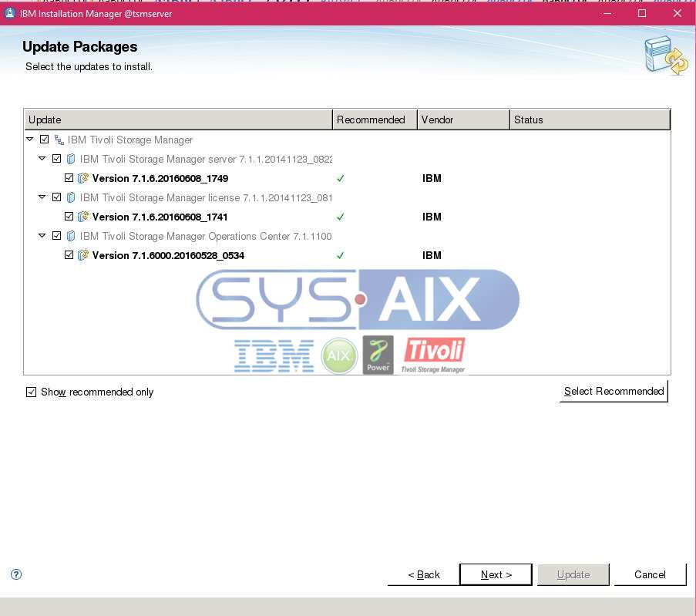Collapse the IBM Tivoli Storage Manager root node
Viewport: 696px width, 616px height.
point(30,140)
